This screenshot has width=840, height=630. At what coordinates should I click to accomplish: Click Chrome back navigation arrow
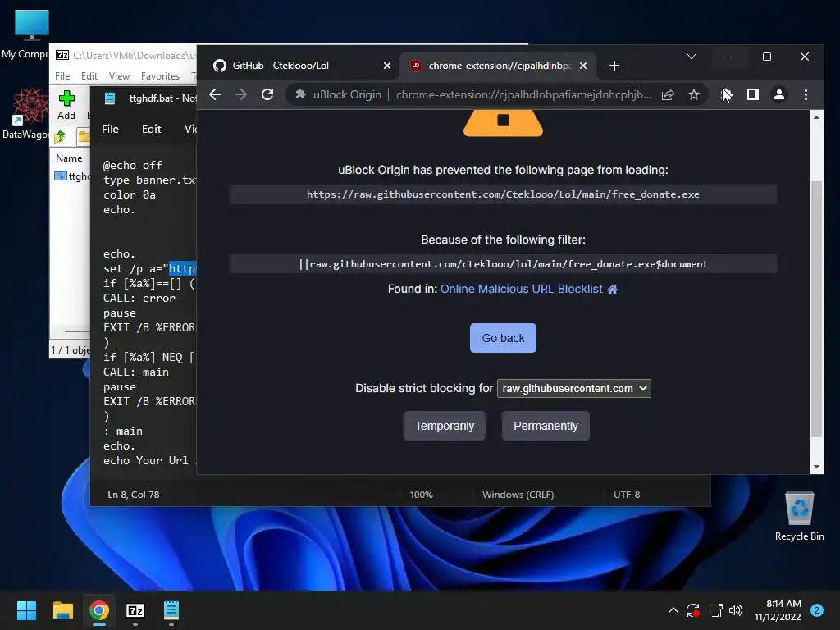[215, 95]
